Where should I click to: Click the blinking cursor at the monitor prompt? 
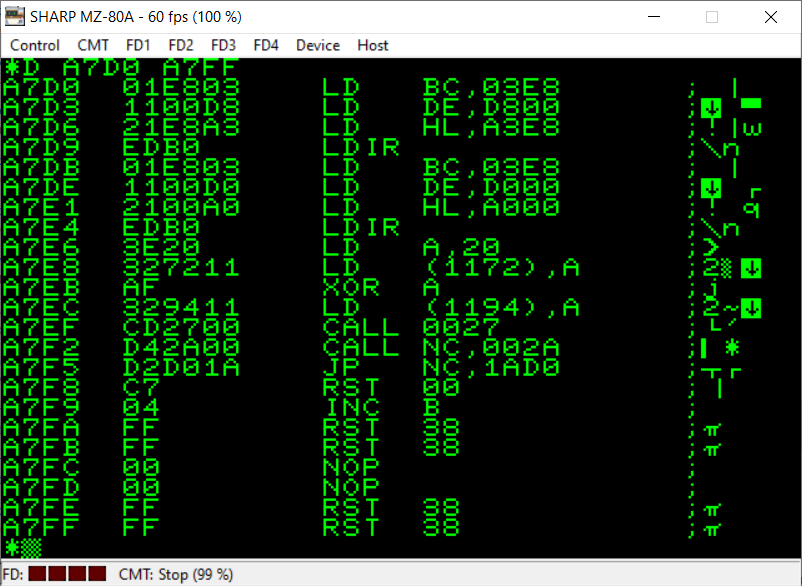pyautogui.click(x=32, y=547)
